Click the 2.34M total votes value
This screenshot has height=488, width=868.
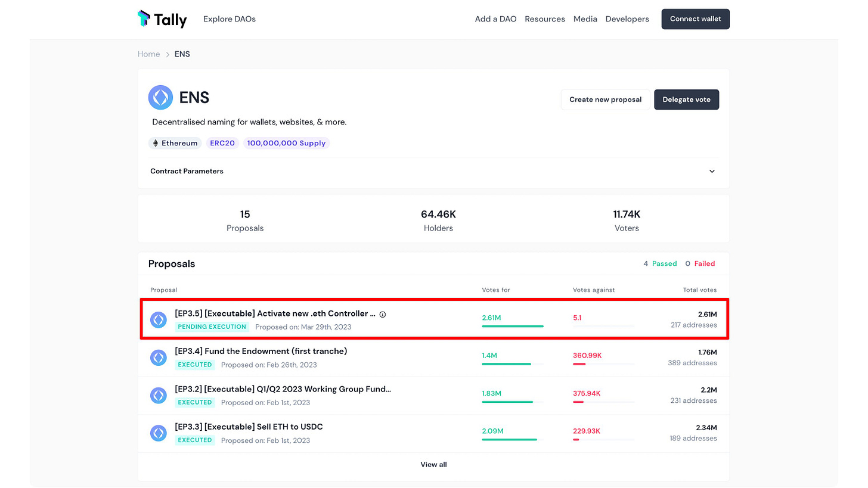click(x=706, y=427)
